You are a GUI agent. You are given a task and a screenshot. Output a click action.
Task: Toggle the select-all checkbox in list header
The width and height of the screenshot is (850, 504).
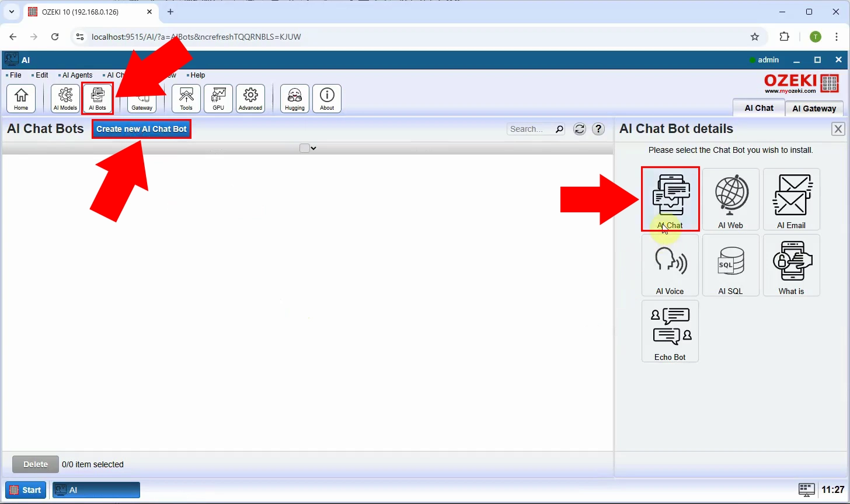[304, 148]
